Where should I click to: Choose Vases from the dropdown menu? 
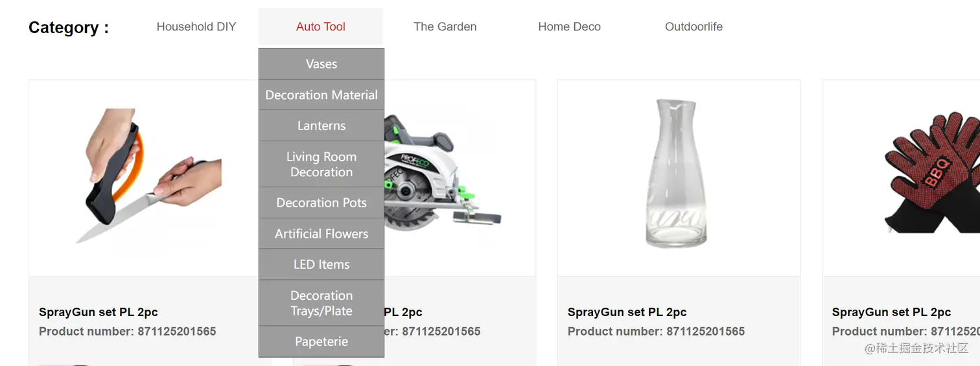321,64
